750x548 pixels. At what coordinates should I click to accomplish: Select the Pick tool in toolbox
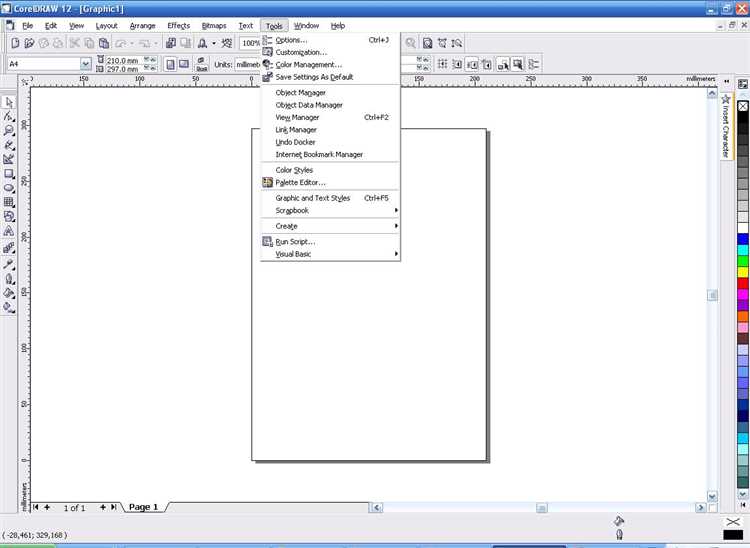tap(9, 102)
